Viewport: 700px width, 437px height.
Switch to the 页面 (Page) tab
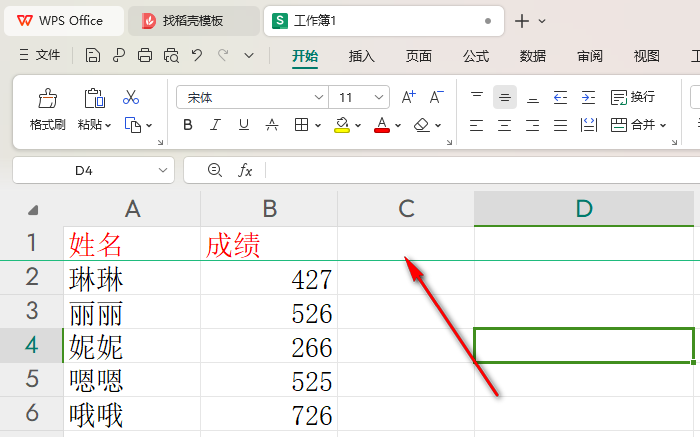pos(419,56)
